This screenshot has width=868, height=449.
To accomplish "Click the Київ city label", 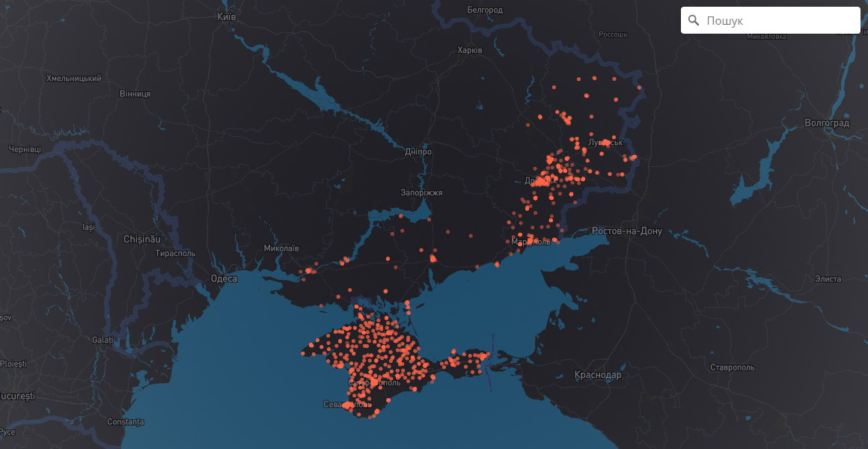I will pos(226,16).
